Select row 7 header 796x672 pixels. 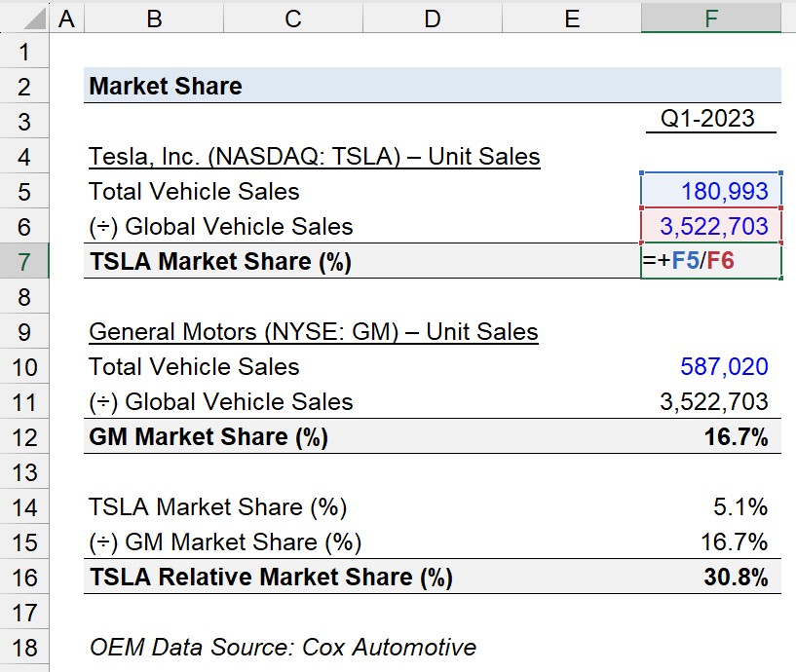[23, 261]
